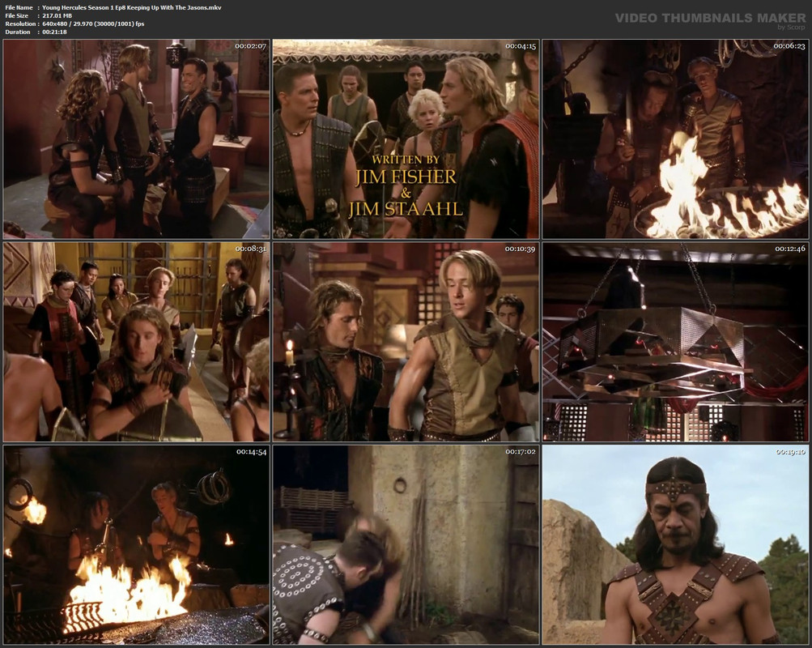The height and width of the screenshot is (648, 812).
Task: Click the 'File Name' header label
Action: pos(19,8)
